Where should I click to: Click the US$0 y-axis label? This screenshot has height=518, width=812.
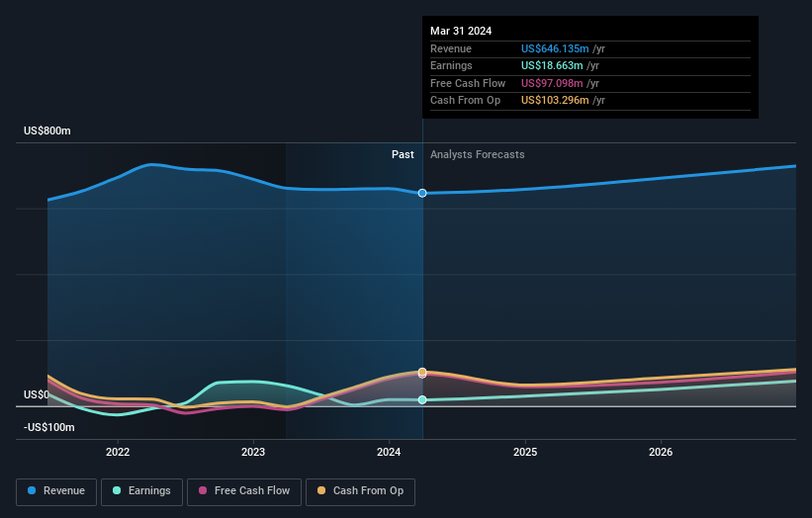tap(37, 394)
